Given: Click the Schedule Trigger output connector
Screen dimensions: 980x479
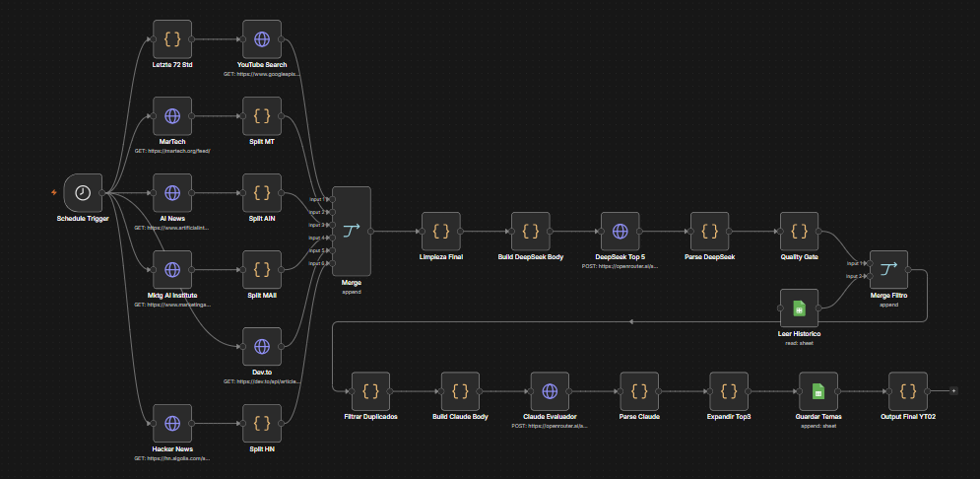Looking at the screenshot, I should [101, 192].
